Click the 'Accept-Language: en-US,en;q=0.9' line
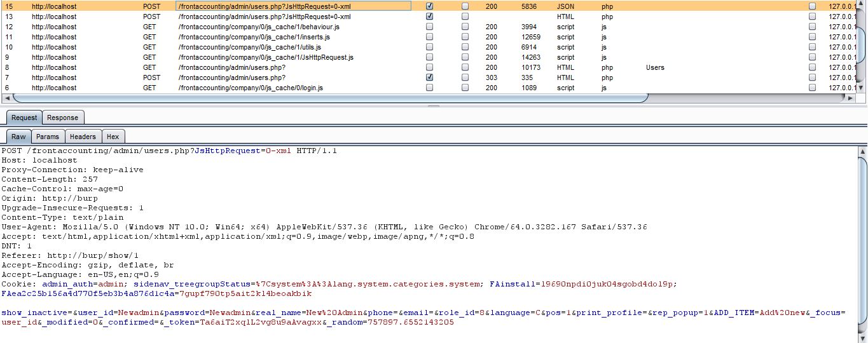The width and height of the screenshot is (868, 343). point(80,275)
